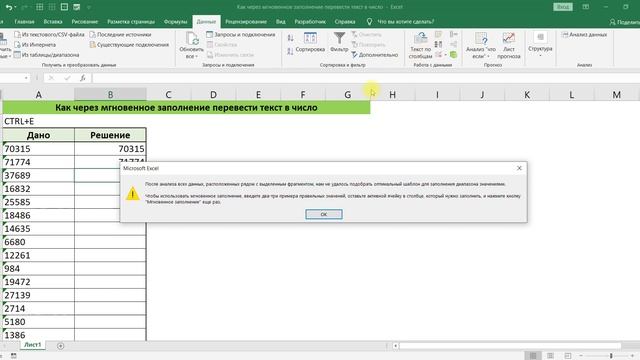Screen dimensions: 640x360
Task: Click the Вход (Sign in) button
Action: click(x=563, y=7)
